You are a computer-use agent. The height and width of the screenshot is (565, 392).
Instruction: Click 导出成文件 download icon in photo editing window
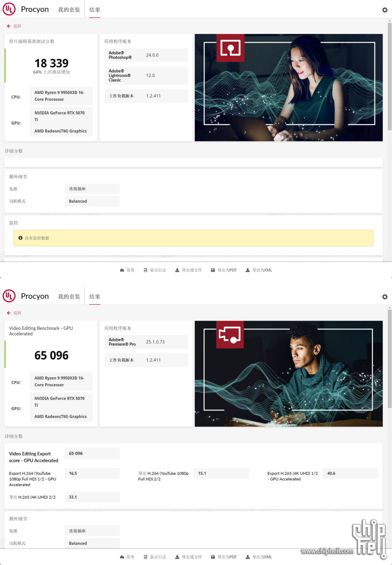(x=177, y=270)
